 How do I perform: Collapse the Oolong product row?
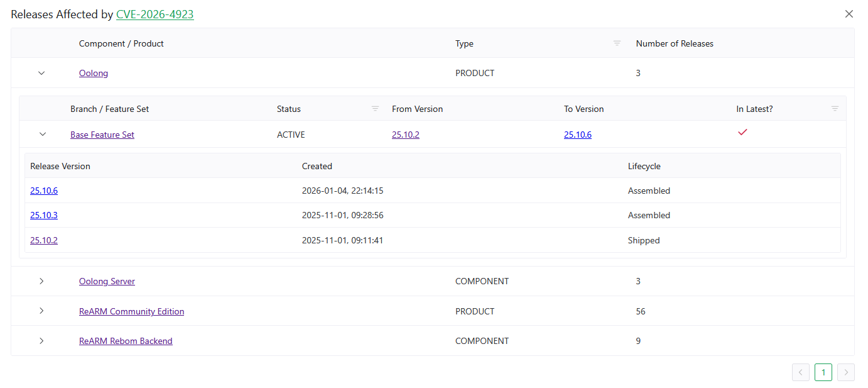tap(42, 73)
